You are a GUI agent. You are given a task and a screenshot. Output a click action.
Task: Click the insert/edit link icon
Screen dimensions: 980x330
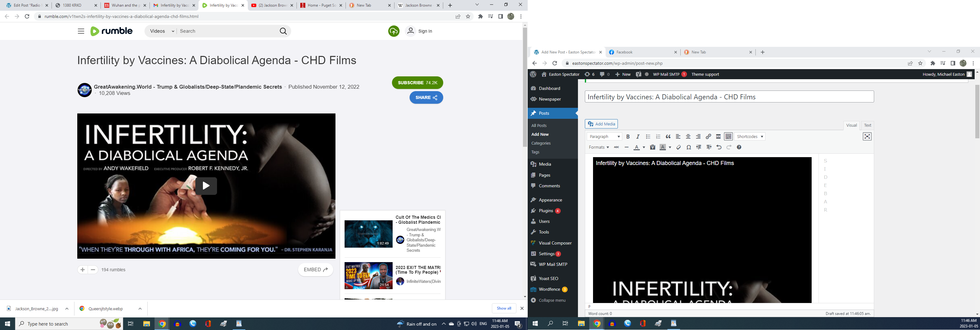708,137
